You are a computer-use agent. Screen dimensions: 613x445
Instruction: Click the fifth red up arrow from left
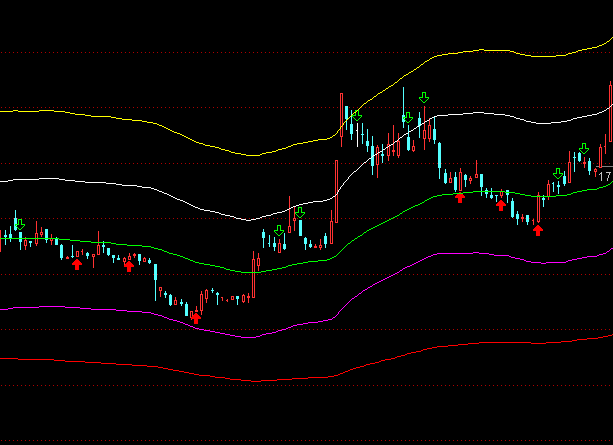[501, 206]
